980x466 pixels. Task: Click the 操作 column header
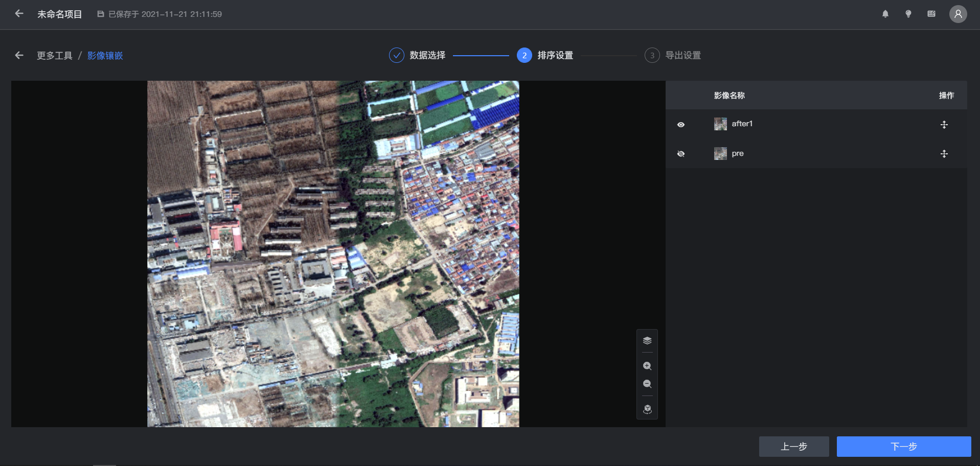[x=947, y=96]
